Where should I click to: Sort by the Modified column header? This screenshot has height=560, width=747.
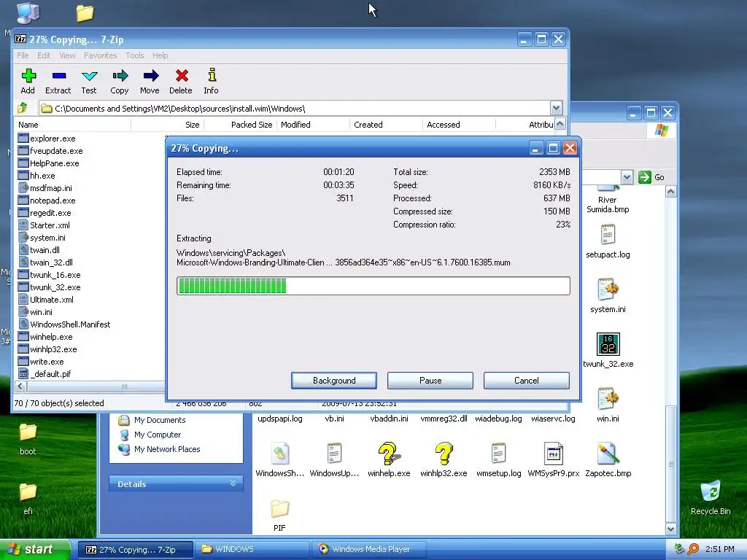[313, 125]
